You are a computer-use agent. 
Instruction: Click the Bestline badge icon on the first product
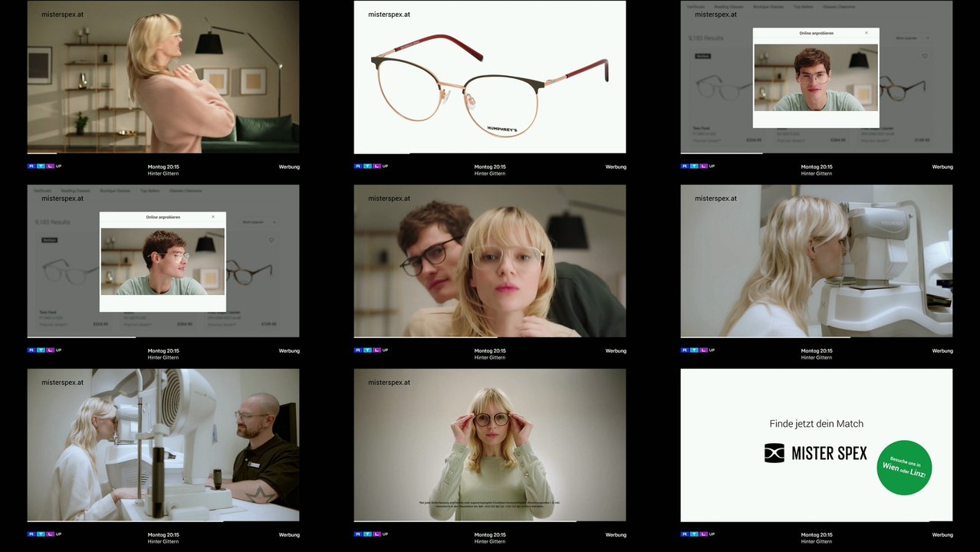pyautogui.click(x=703, y=56)
